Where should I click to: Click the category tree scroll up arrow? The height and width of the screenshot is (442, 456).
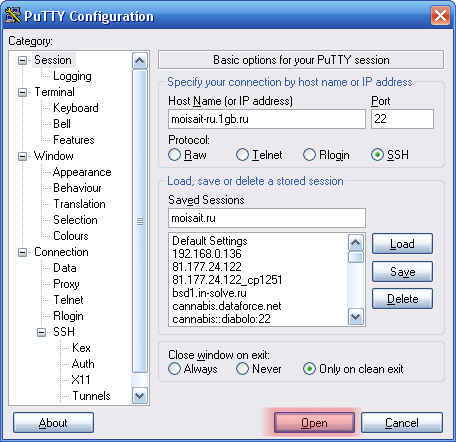[139, 61]
